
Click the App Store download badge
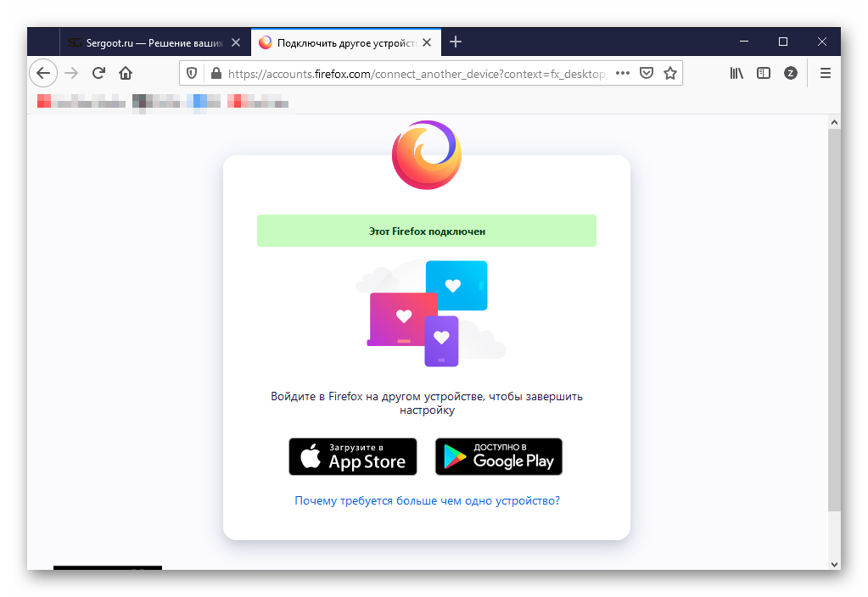[353, 457]
